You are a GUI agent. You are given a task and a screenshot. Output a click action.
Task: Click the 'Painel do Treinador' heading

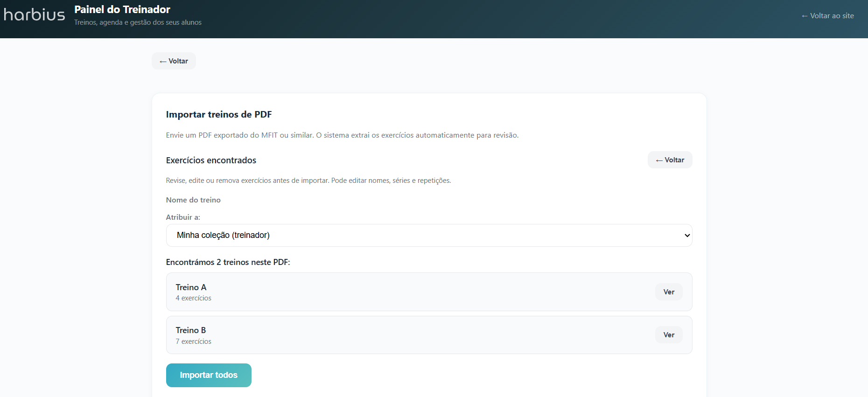pos(122,9)
